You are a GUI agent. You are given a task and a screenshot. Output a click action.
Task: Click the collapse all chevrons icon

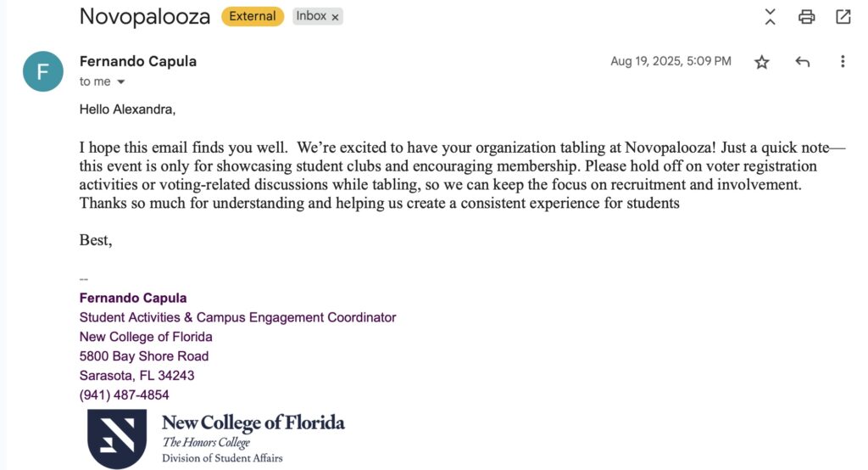(770, 16)
